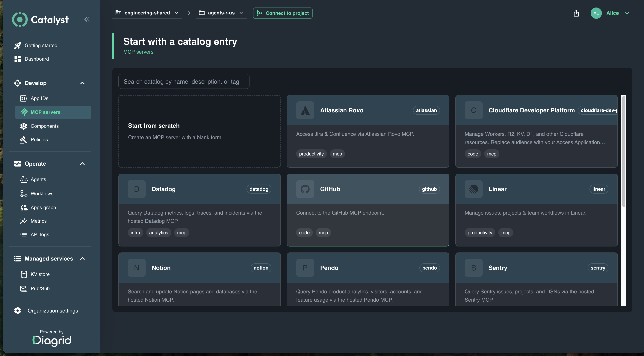
Task: Click the Datadog D placeholder icon
Action: tap(137, 189)
